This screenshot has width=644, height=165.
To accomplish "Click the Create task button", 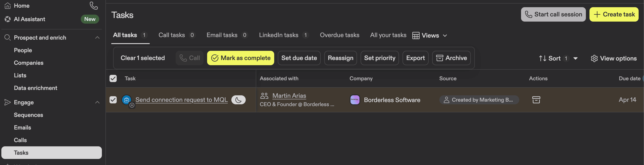I will [x=614, y=15].
